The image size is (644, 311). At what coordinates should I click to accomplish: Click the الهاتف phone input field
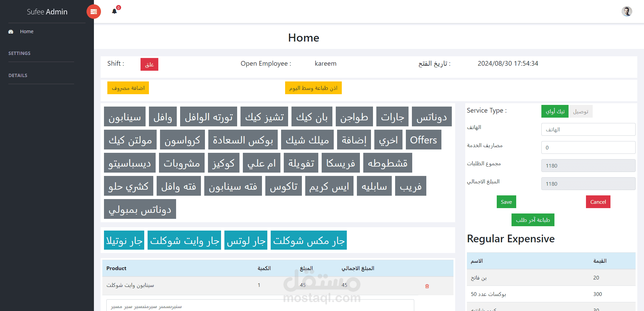point(588,129)
